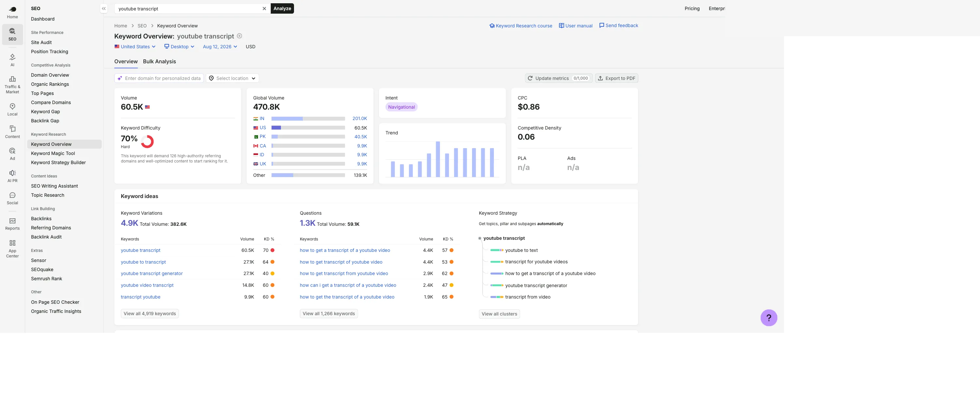Open the 1.3K Questions count
This screenshot has width=980, height=416.
pos(307,223)
